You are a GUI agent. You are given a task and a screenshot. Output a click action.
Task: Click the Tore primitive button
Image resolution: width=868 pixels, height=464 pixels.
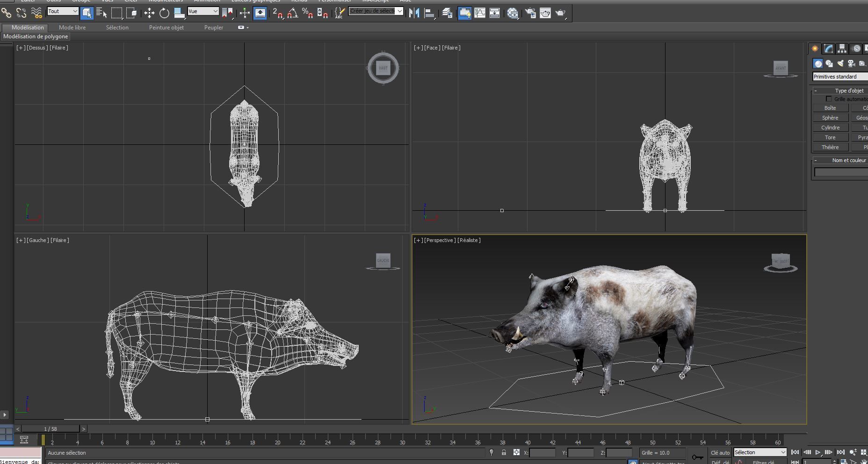coord(830,137)
